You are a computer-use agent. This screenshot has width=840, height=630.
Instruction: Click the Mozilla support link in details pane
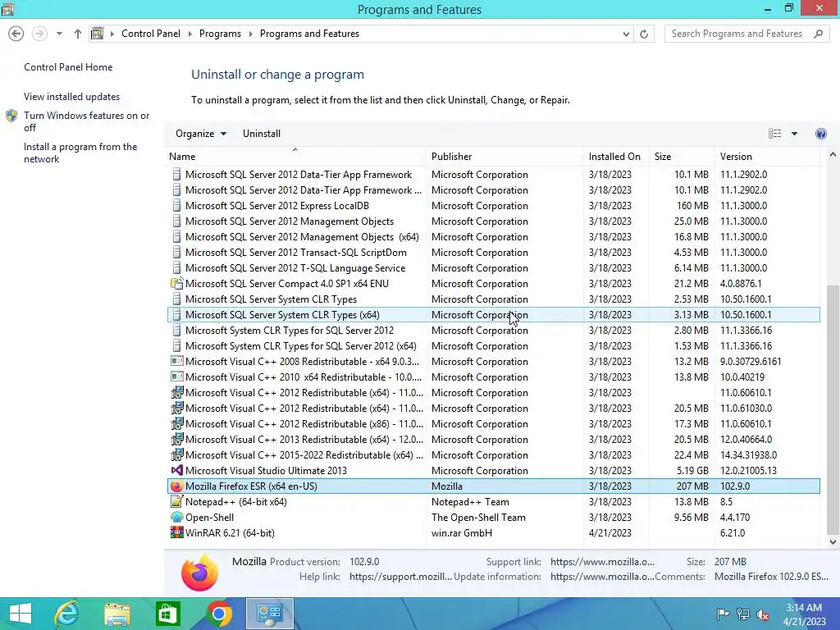[x=602, y=562]
